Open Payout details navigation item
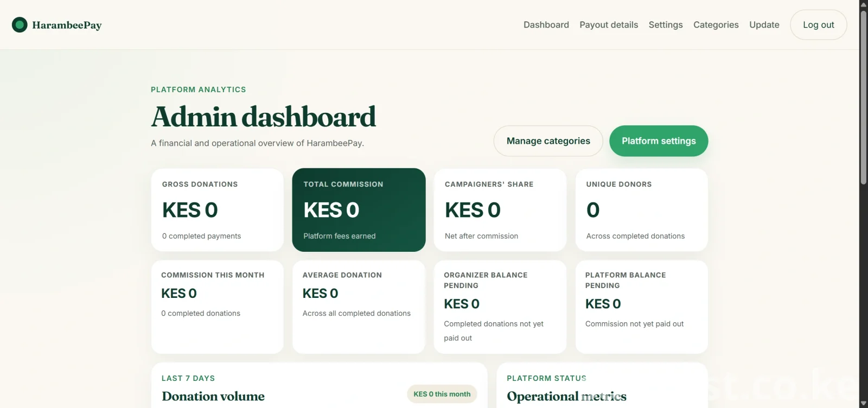 [609, 25]
